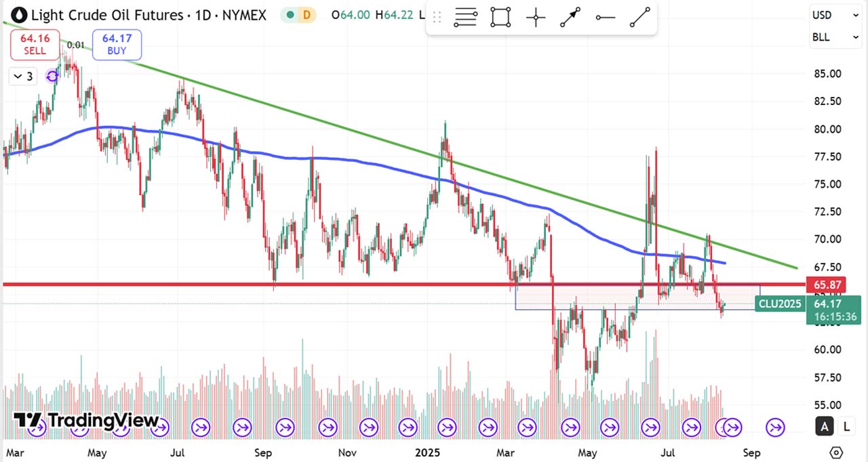This screenshot has width=868, height=462.
Task: Click the green market status dot
Action: (x=290, y=15)
